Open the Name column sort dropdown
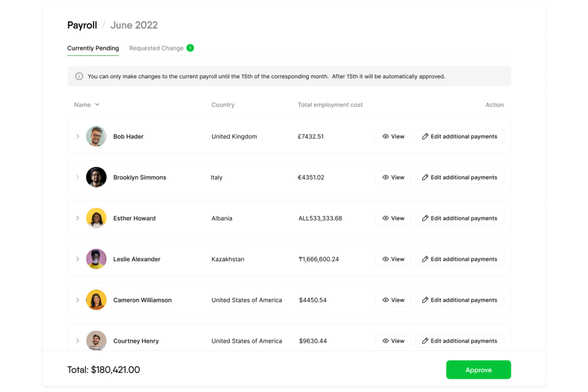The width and height of the screenshot is (588, 392). click(x=97, y=104)
